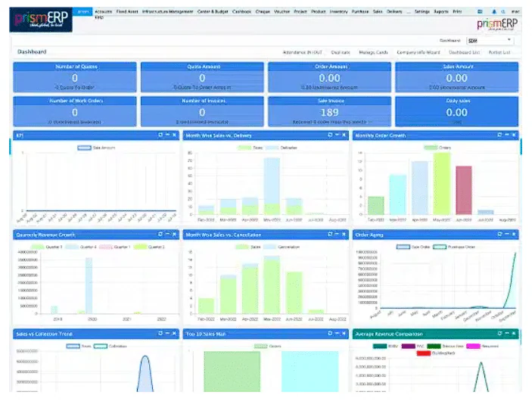Close the Monthly Order Growth portlet
The height and width of the screenshot is (420, 532).
coord(514,135)
